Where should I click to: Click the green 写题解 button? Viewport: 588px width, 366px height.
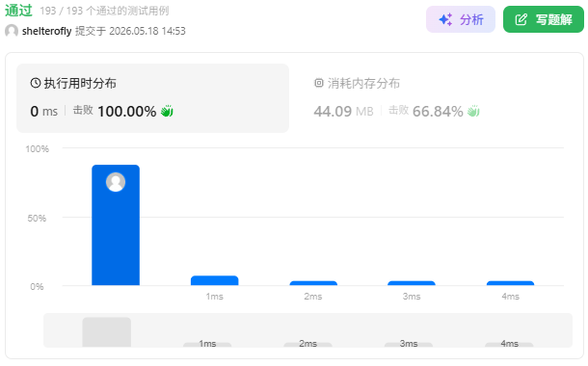point(544,19)
